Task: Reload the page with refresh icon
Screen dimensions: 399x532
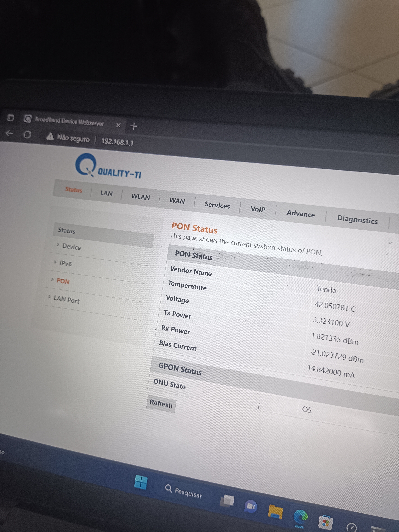Action: 27,135
